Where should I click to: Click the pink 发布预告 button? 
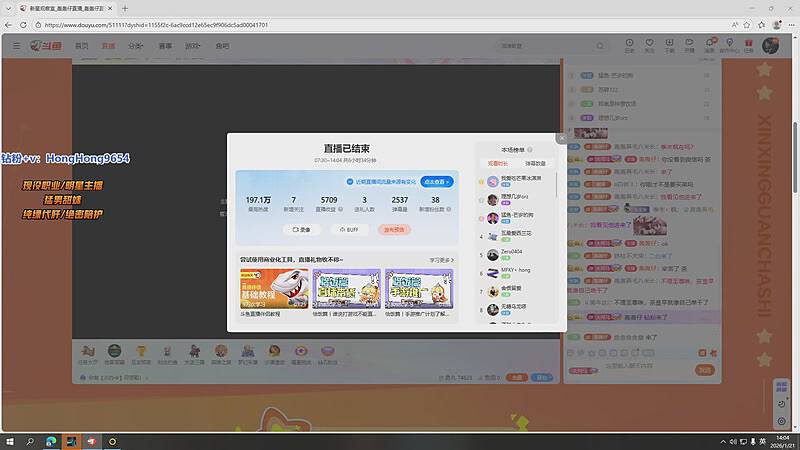point(394,230)
